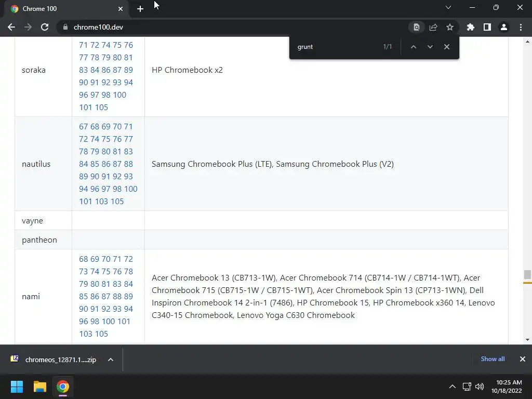Click the address bar URL
This screenshot has height=399, width=532.
pyautogui.click(x=98, y=27)
